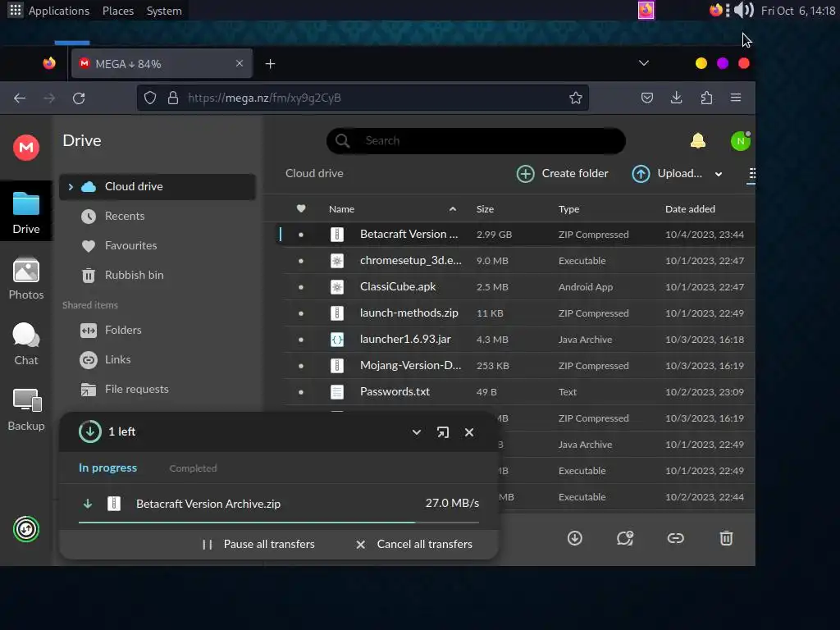Click the transfer sync status icon
Screen dimensions: 840x630
25,529
